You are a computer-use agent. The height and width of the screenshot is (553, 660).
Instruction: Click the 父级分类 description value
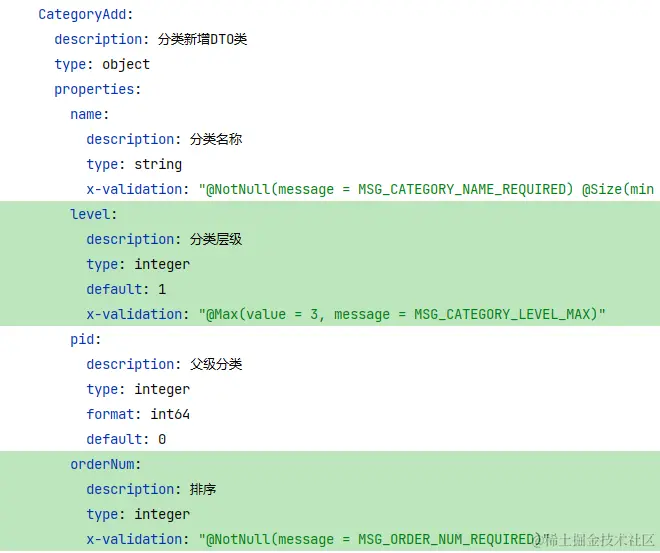coord(216,364)
